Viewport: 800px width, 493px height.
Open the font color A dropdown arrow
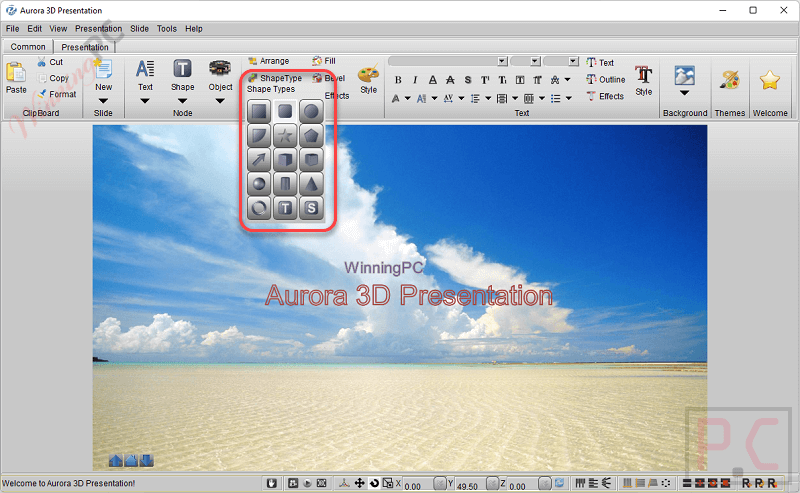[x=408, y=98]
